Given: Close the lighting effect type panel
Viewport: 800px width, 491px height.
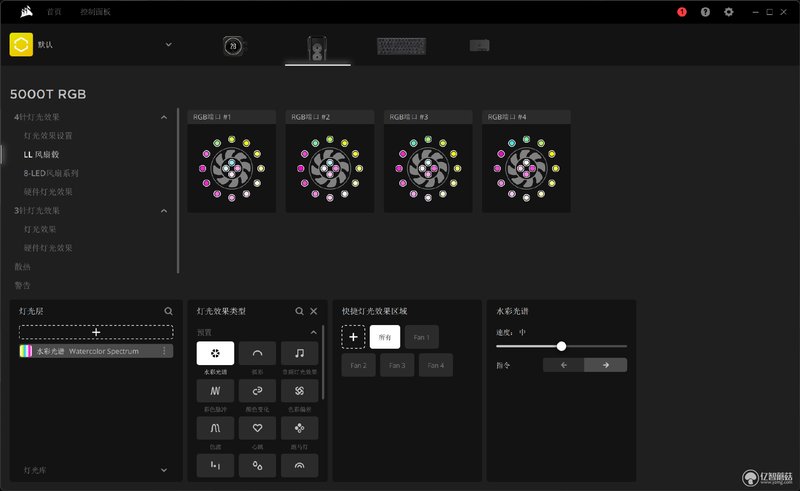Looking at the screenshot, I should [314, 311].
